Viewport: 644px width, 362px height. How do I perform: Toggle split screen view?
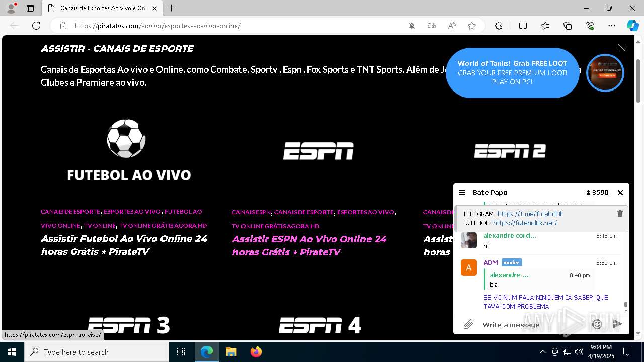(x=523, y=26)
